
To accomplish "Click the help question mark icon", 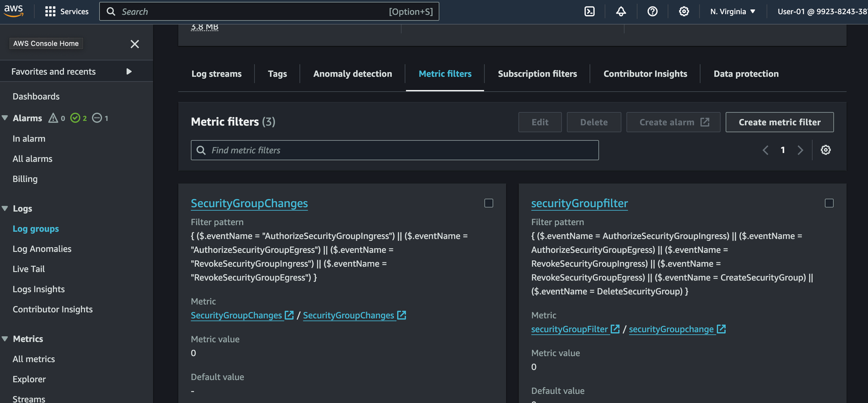I will click(652, 11).
